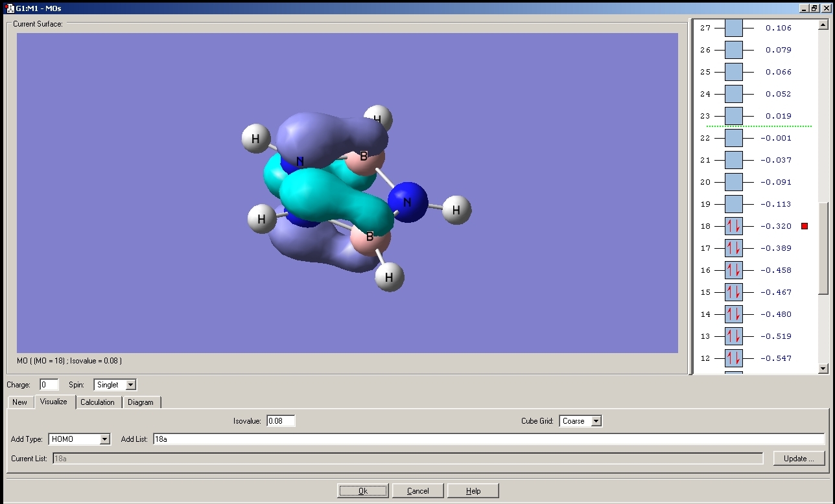
Task: Expand the Cube Grid Coarse dropdown
Action: 580,421
